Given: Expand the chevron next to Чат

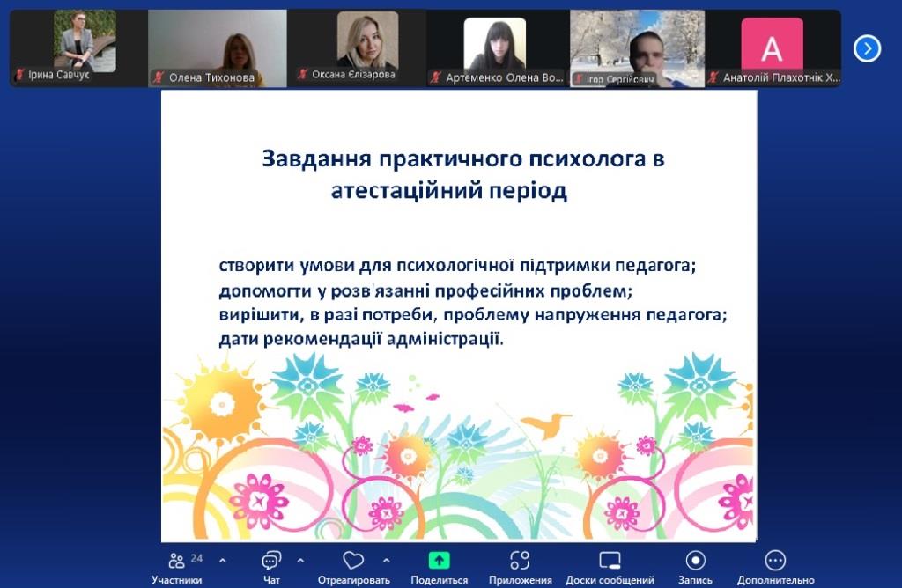Looking at the screenshot, I should pyautogui.click(x=300, y=560).
